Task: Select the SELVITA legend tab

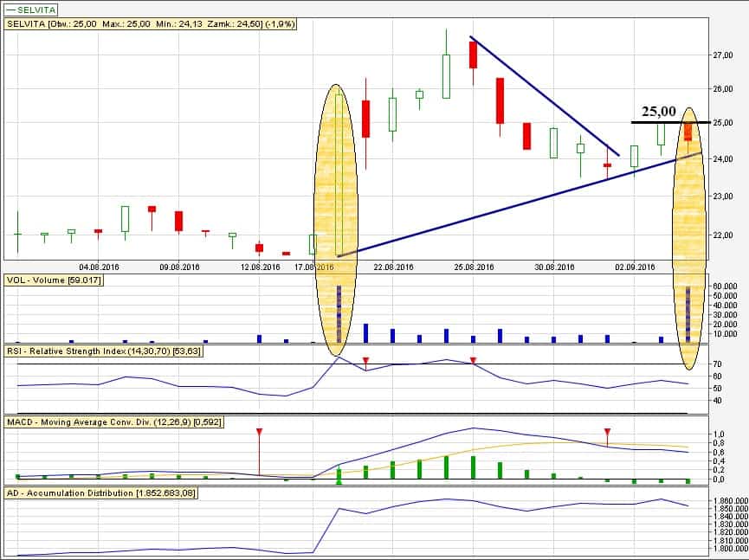Action: [x=31, y=9]
